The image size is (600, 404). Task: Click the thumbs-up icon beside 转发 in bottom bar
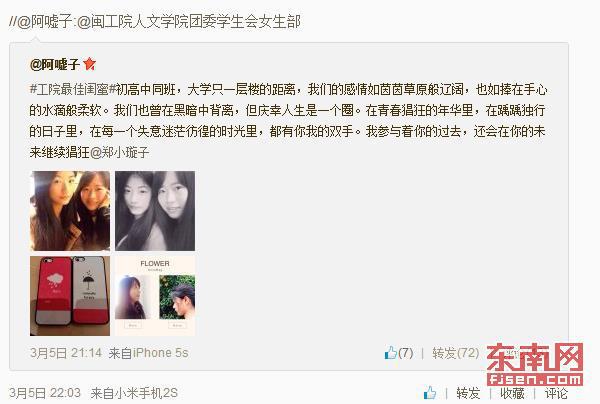pyautogui.click(x=430, y=393)
